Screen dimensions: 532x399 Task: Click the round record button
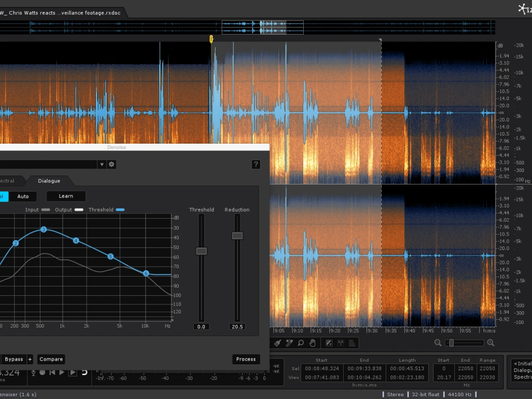(x=43, y=372)
